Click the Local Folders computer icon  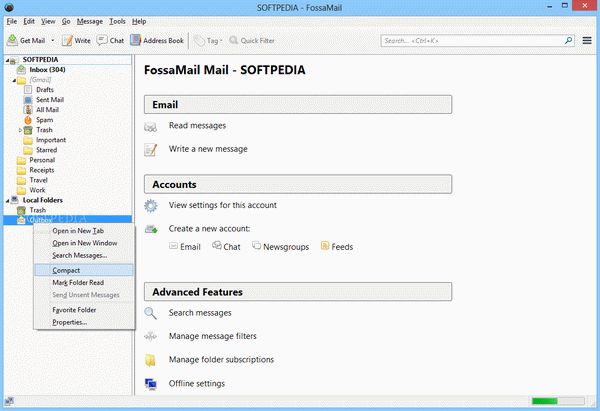click(15, 200)
